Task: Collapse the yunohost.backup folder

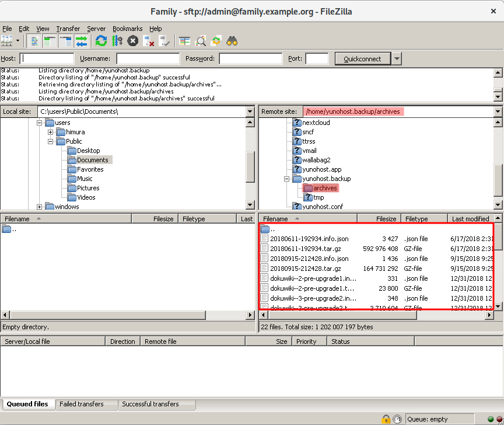Action: coord(287,179)
